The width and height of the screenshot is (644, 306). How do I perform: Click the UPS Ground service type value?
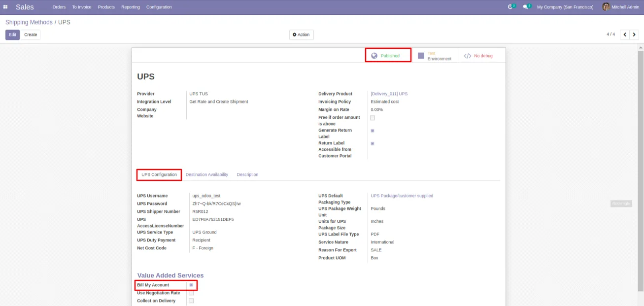click(x=204, y=232)
